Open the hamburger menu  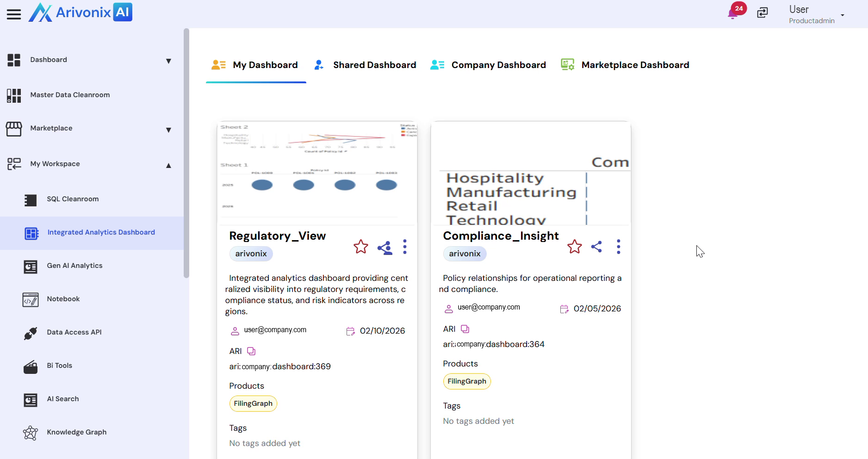[x=14, y=14]
